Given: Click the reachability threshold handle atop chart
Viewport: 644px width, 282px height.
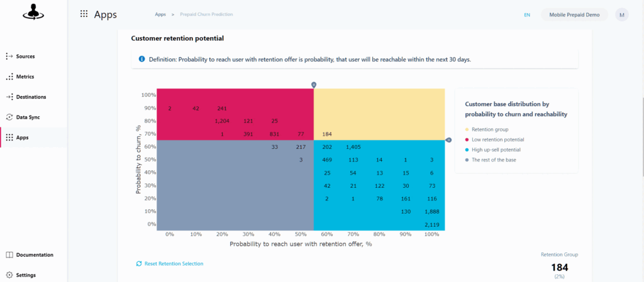Looking at the screenshot, I should click(x=314, y=85).
